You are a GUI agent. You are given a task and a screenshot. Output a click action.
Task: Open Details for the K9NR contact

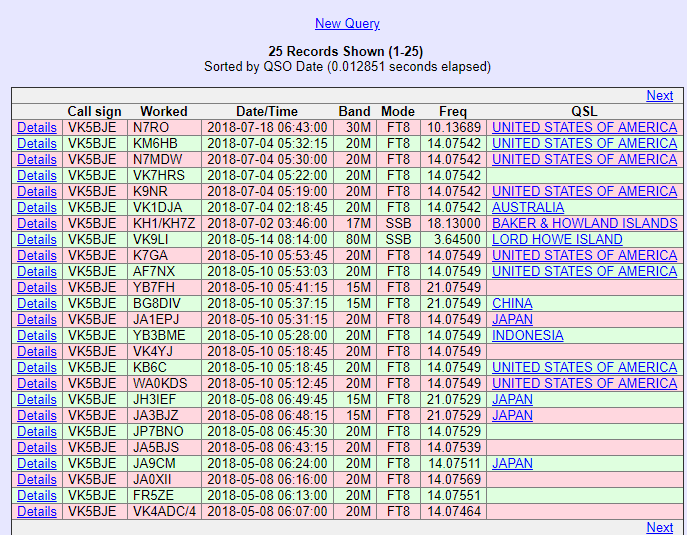click(37, 191)
